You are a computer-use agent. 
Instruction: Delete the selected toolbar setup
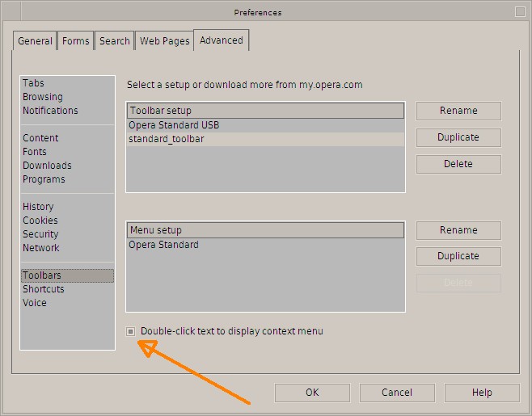[458, 164]
